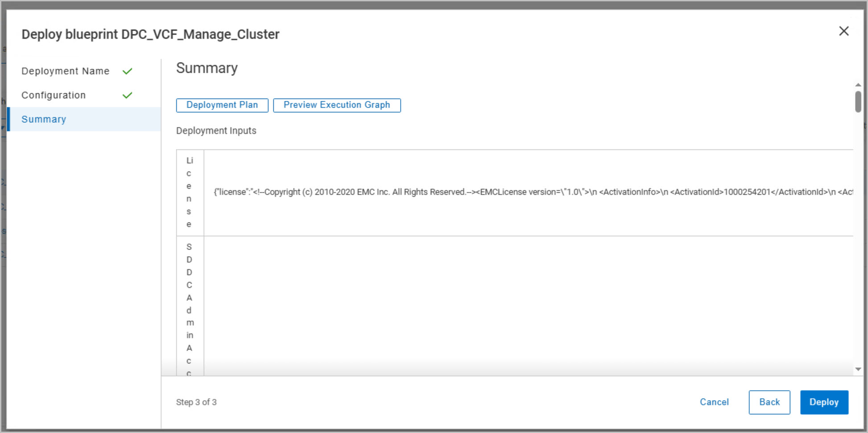This screenshot has height=433, width=868.
Task: Click Preview Execution Graph button
Action: click(x=337, y=105)
